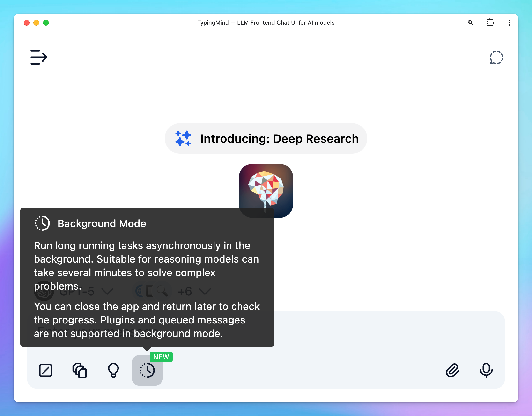Open the browser extensions puzzle icon
The image size is (532, 416).
(x=490, y=23)
